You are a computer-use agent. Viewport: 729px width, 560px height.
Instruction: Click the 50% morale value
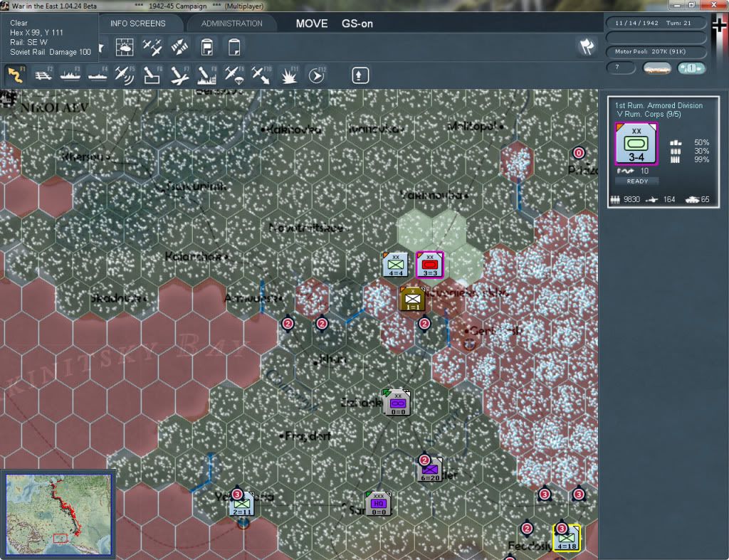(x=701, y=142)
